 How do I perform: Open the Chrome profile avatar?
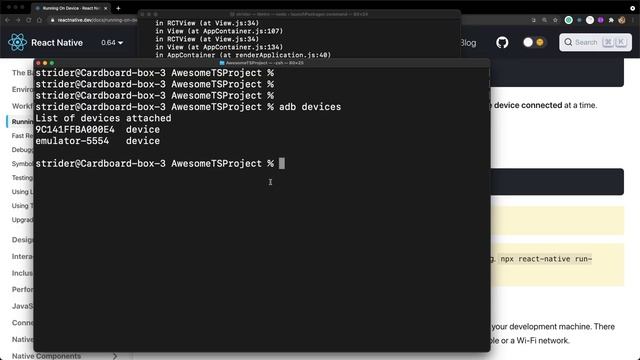(622, 20)
